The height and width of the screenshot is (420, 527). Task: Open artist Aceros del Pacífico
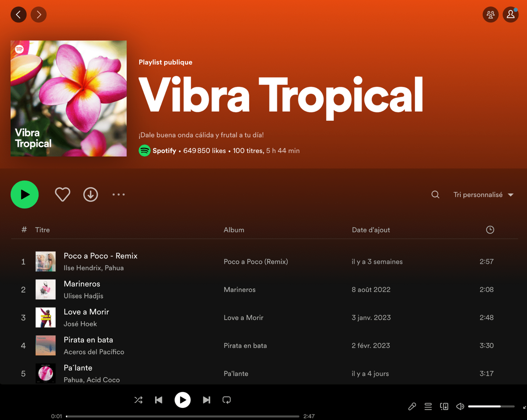94,352
